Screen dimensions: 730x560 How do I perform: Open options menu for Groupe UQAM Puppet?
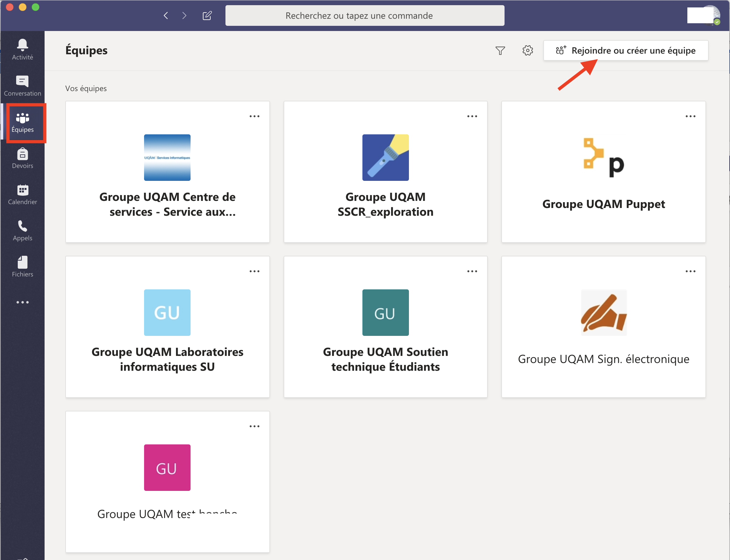click(690, 116)
